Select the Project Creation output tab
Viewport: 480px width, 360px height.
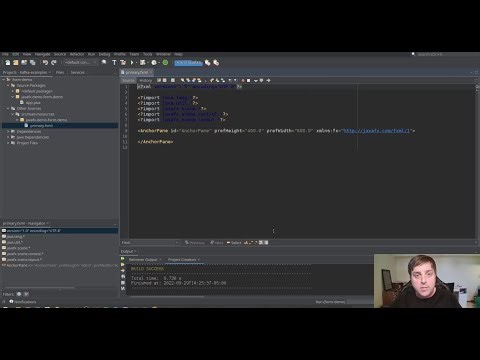(182, 259)
